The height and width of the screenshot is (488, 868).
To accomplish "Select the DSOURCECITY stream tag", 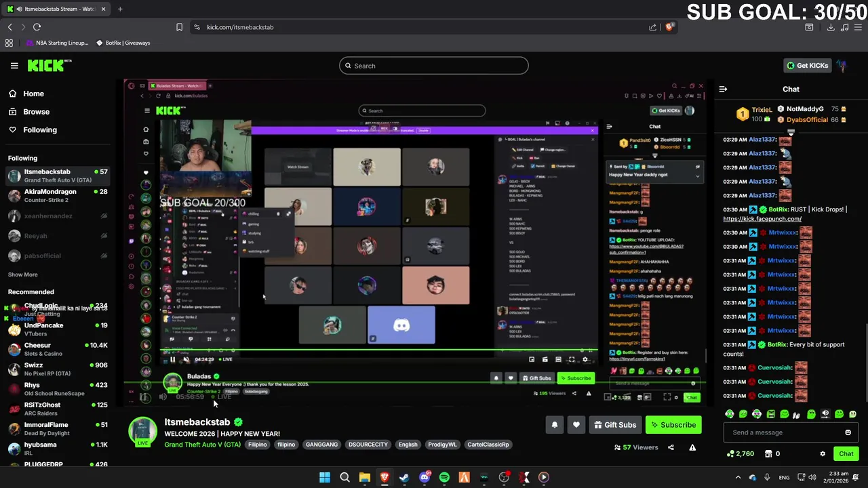I will point(368,445).
